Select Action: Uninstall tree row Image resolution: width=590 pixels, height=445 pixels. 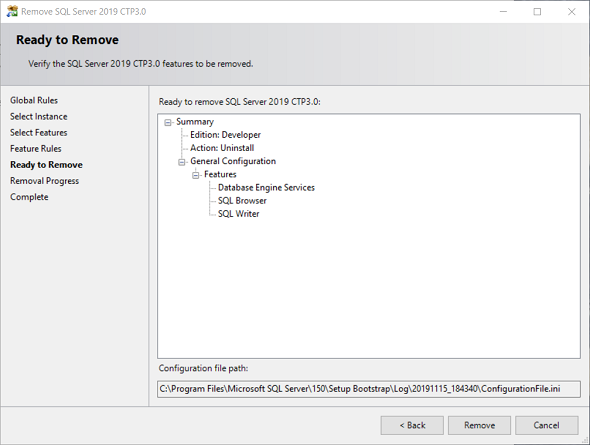click(222, 148)
